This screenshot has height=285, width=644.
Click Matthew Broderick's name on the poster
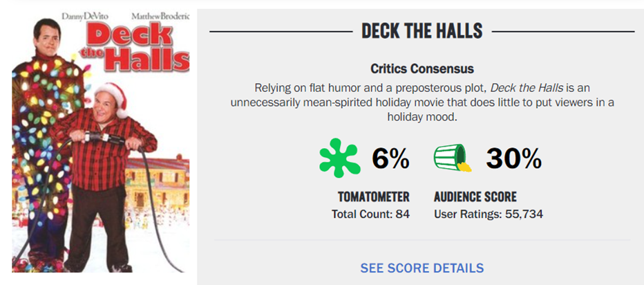point(160,17)
